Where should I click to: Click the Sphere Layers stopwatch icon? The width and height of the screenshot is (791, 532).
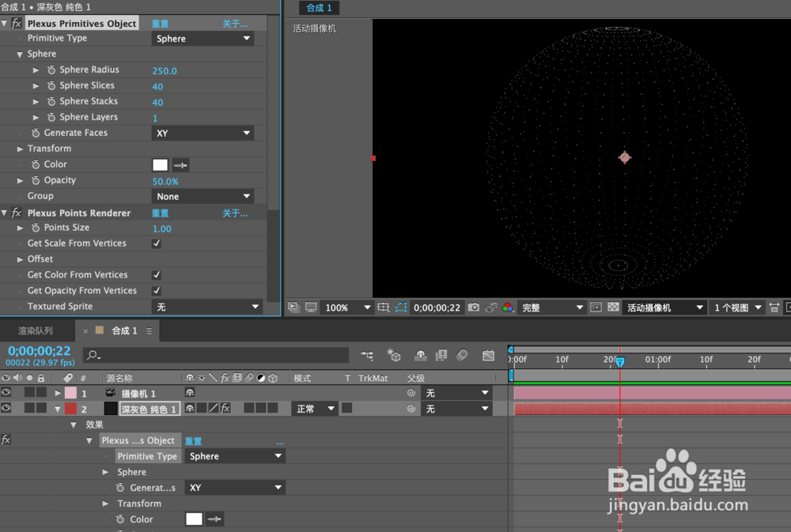51,117
